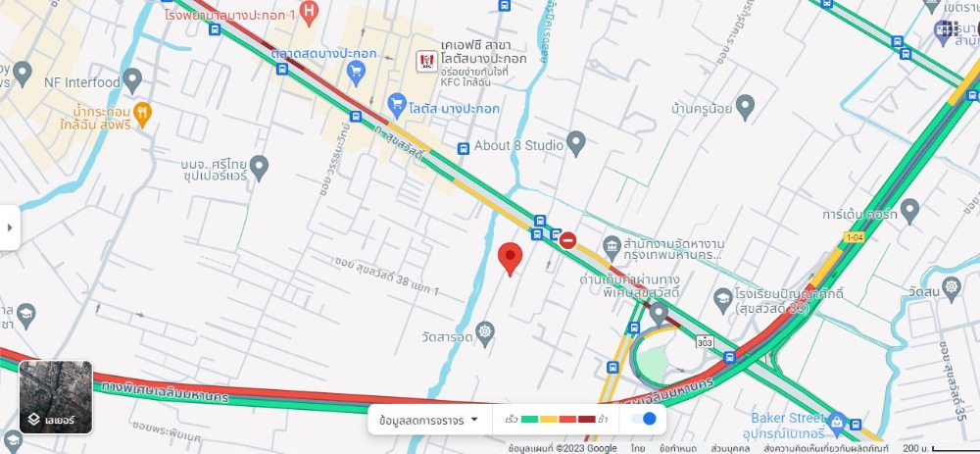
Task: Click the NF Interfood location pin
Action: point(132,80)
